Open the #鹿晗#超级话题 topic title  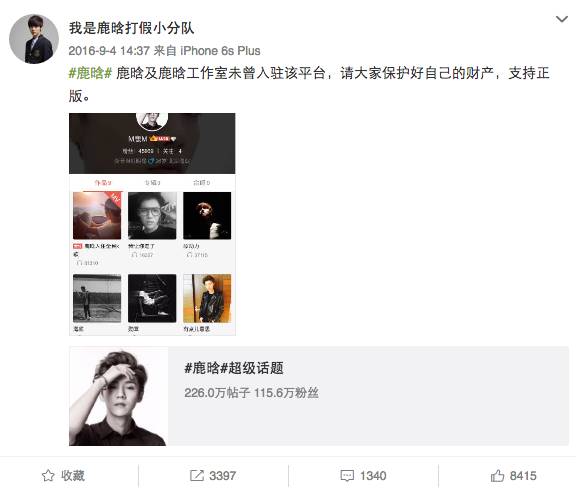tap(234, 368)
